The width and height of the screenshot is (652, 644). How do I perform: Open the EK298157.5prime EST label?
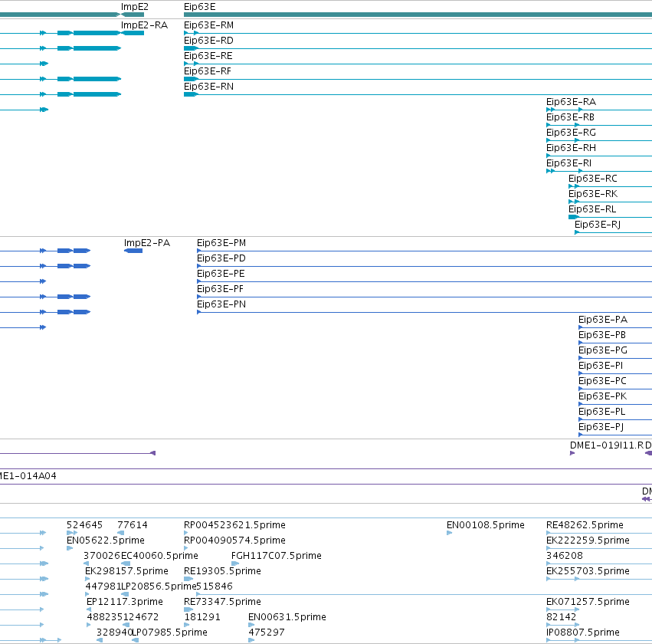click(x=126, y=572)
